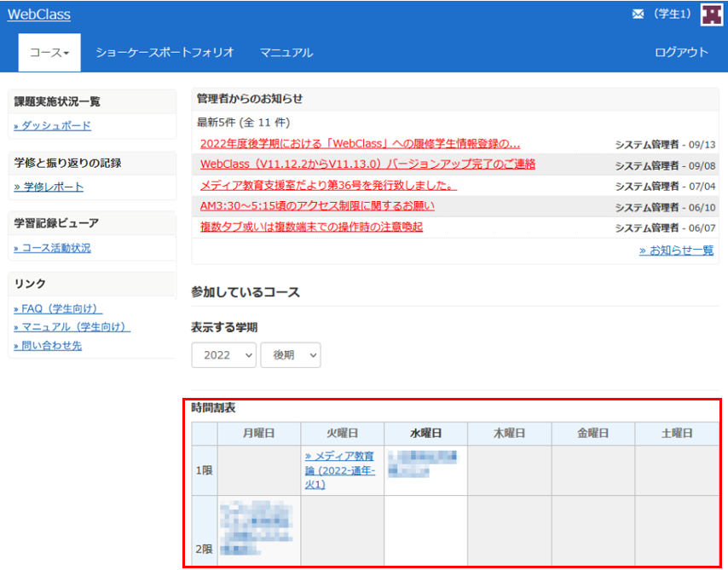
Task: Click the ログアウト button
Action: pyautogui.click(x=681, y=53)
